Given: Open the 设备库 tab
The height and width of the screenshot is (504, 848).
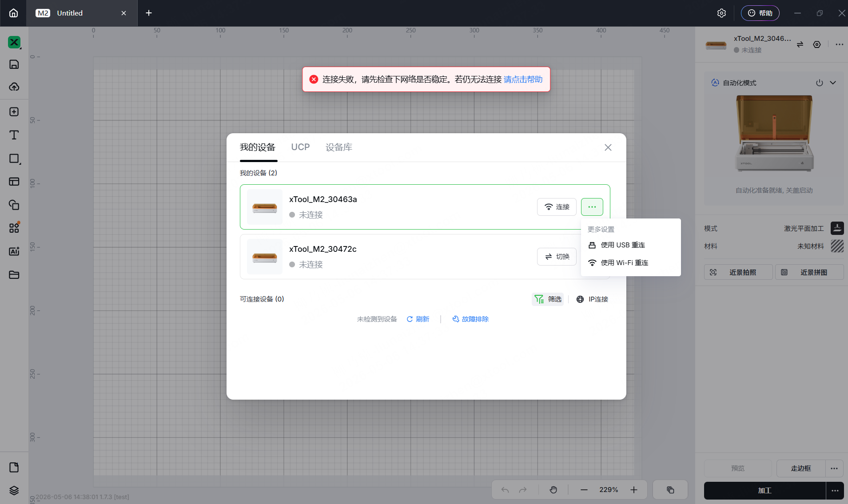Looking at the screenshot, I should (339, 147).
